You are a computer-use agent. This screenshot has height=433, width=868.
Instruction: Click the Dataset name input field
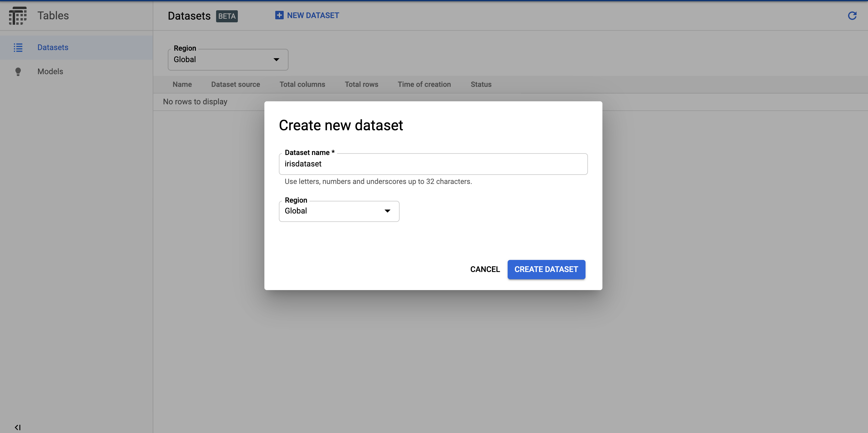coord(433,164)
